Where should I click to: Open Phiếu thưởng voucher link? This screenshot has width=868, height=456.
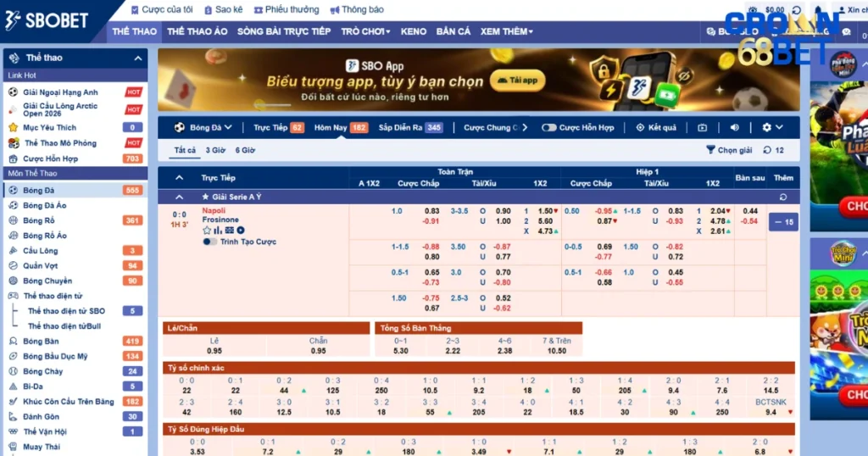pyautogui.click(x=287, y=9)
